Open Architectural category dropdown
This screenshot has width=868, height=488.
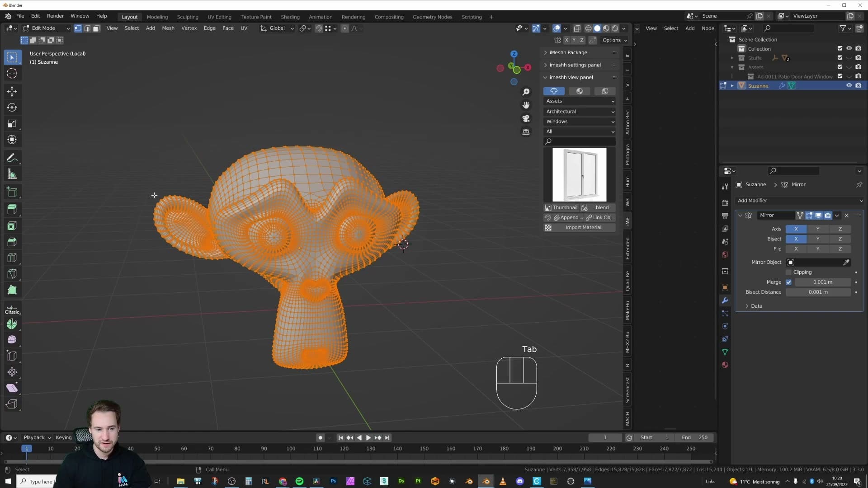[580, 112]
